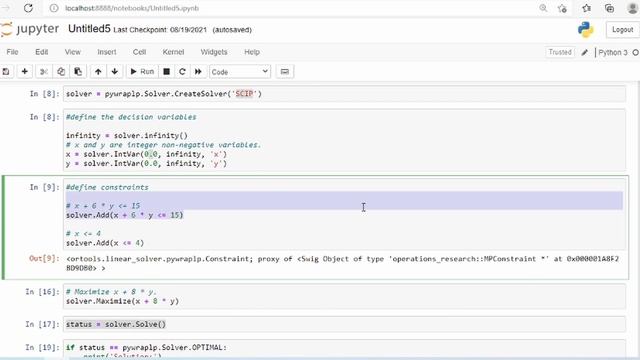
Task: Open the File menu
Action: 12,52
